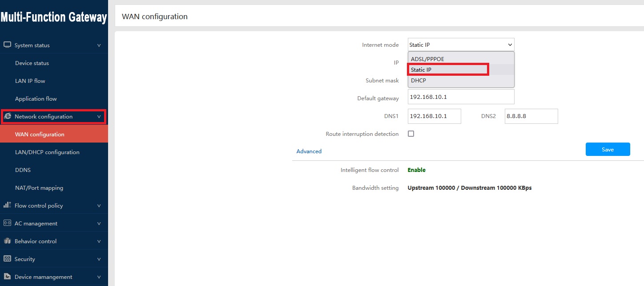Click the Default gateway input field
This screenshot has height=286, width=644.
pos(461,97)
